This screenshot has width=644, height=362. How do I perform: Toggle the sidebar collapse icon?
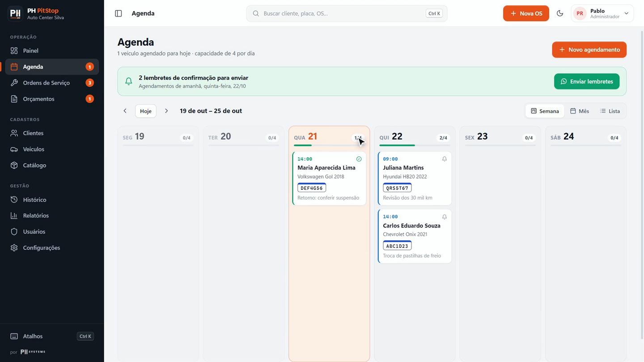(119, 13)
